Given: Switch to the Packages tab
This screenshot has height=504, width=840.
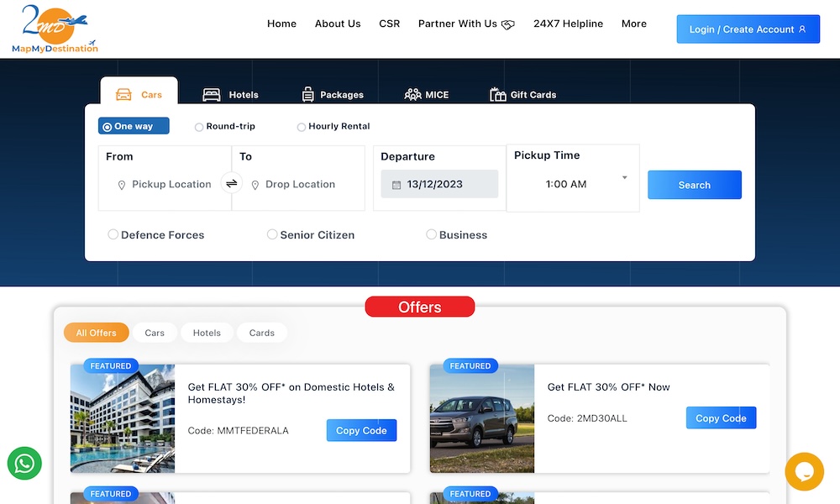Looking at the screenshot, I should (333, 94).
